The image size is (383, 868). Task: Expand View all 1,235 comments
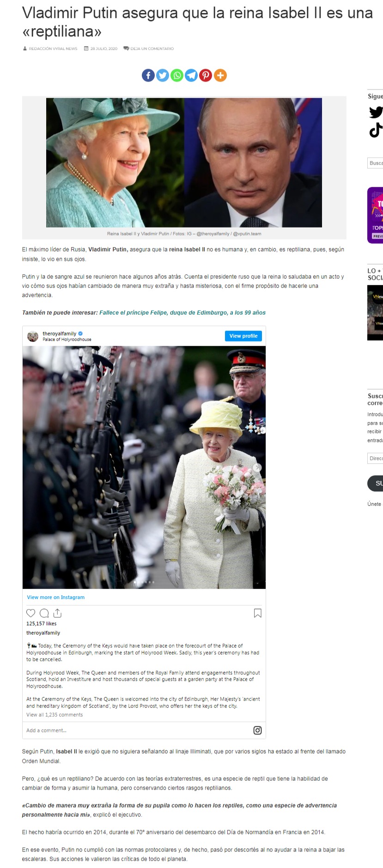[x=55, y=715]
